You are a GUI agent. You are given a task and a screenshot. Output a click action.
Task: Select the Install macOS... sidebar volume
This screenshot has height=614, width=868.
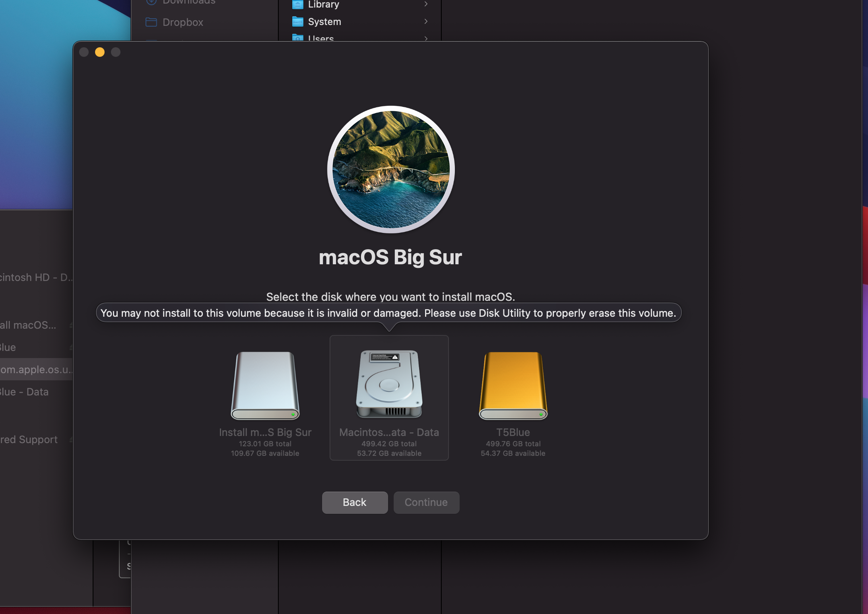coord(29,325)
